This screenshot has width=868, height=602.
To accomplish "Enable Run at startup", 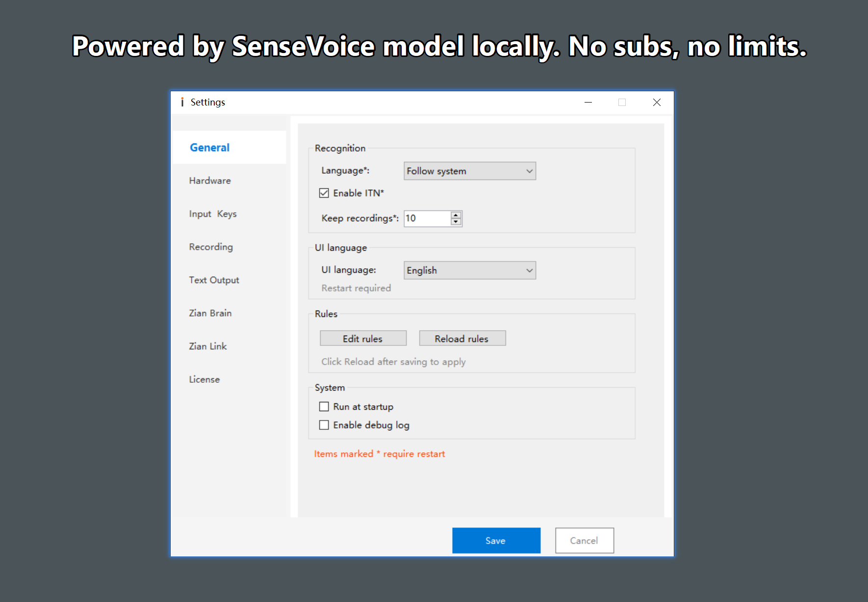I will coord(324,406).
